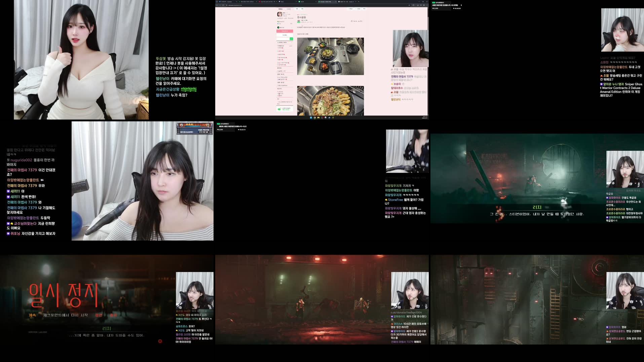644x362 pixels.
Task: Click the 목록 button above the post
Action: click(x=364, y=9)
